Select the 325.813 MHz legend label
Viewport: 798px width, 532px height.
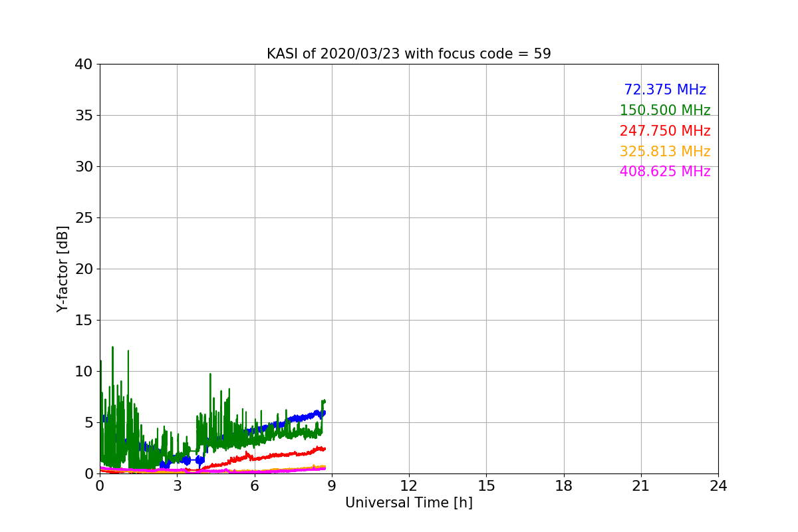[665, 152]
